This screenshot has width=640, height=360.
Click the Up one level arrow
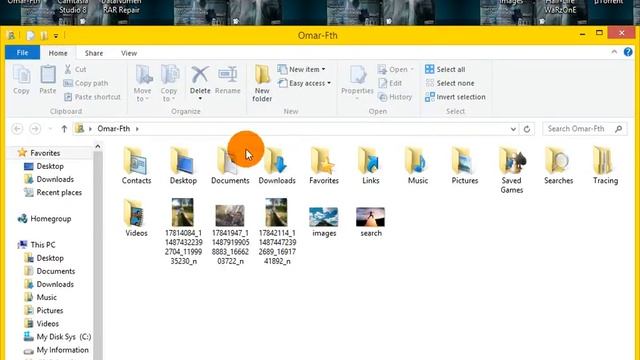click(x=64, y=129)
